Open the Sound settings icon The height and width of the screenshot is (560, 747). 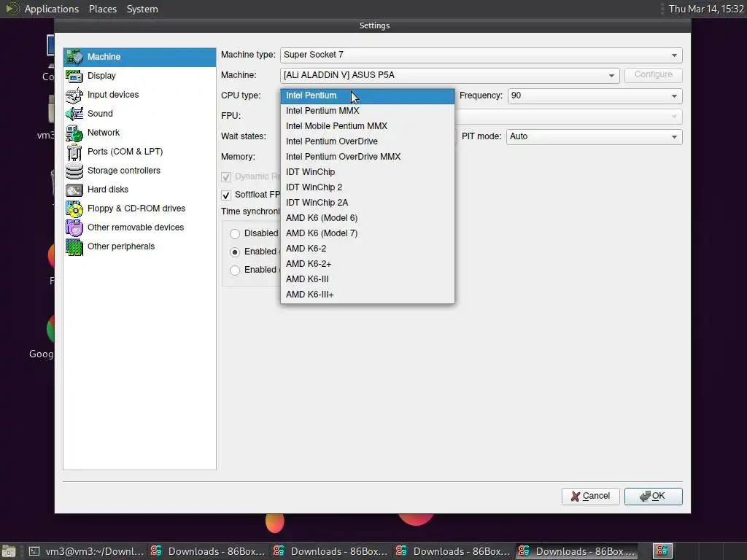point(74,114)
